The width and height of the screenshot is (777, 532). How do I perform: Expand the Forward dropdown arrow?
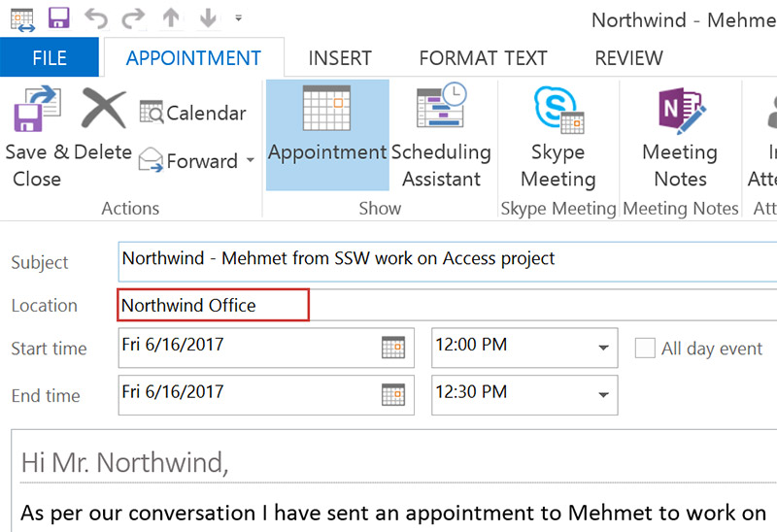pyautogui.click(x=250, y=161)
